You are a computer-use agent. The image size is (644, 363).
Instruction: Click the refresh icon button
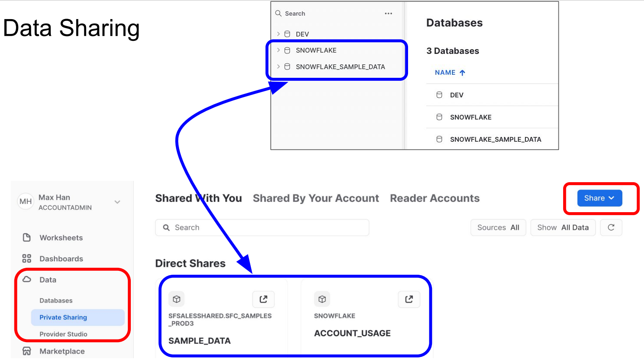(611, 227)
